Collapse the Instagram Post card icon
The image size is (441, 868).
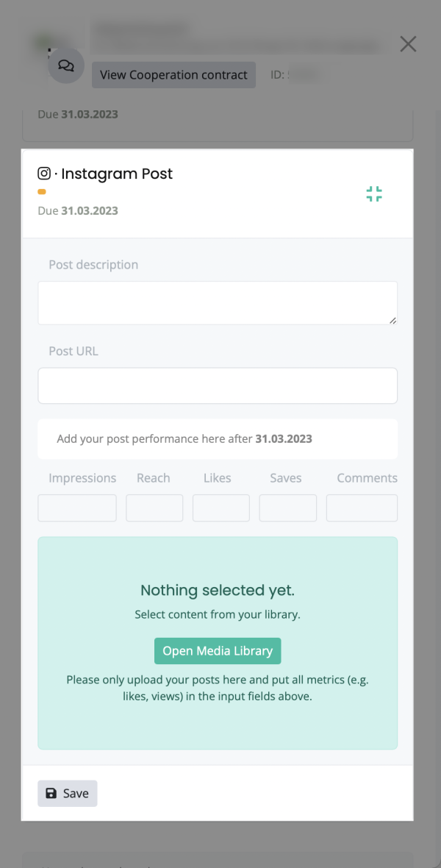(x=374, y=193)
